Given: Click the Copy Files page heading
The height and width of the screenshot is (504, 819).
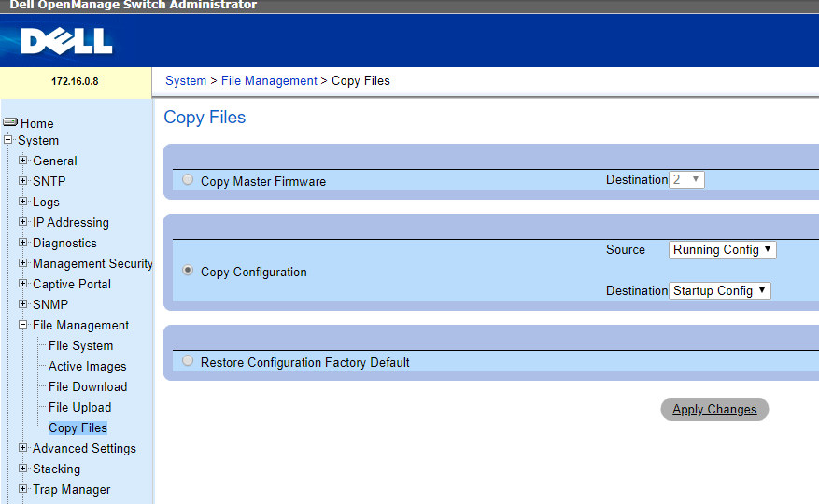Looking at the screenshot, I should [205, 118].
